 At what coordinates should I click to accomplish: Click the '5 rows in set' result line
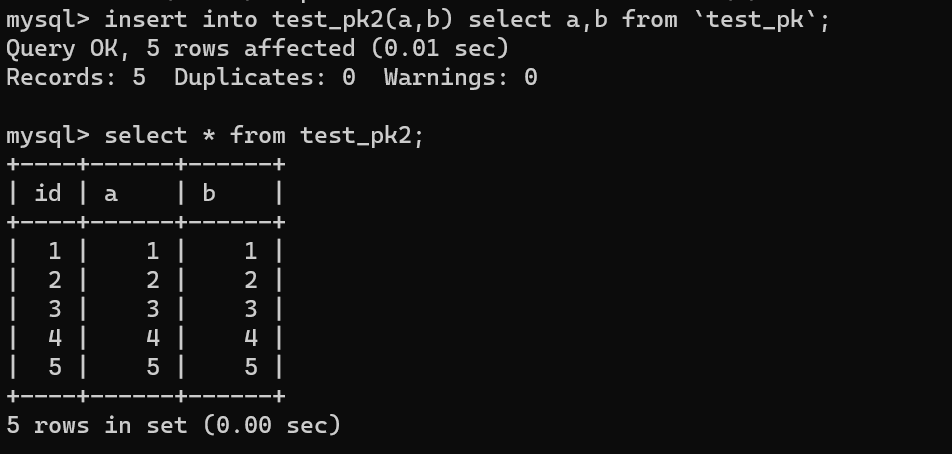[x=173, y=425]
